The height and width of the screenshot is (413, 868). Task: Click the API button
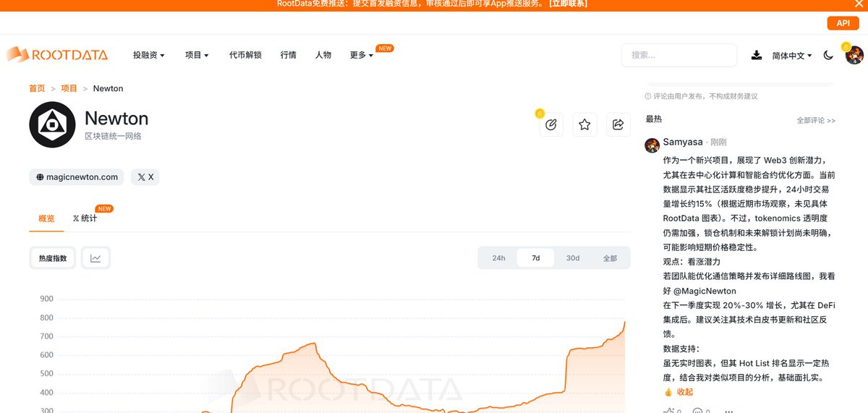point(843,23)
